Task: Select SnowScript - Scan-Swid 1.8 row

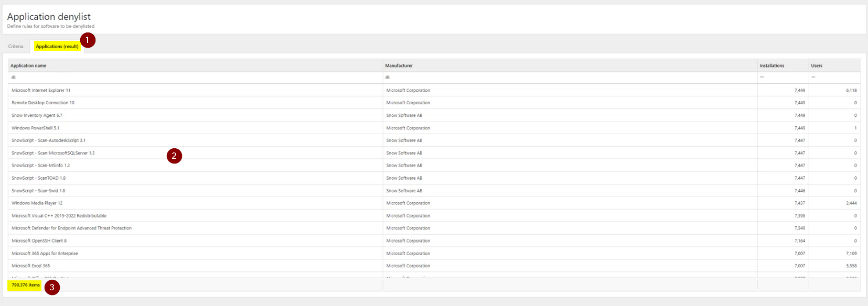Action: [434, 191]
